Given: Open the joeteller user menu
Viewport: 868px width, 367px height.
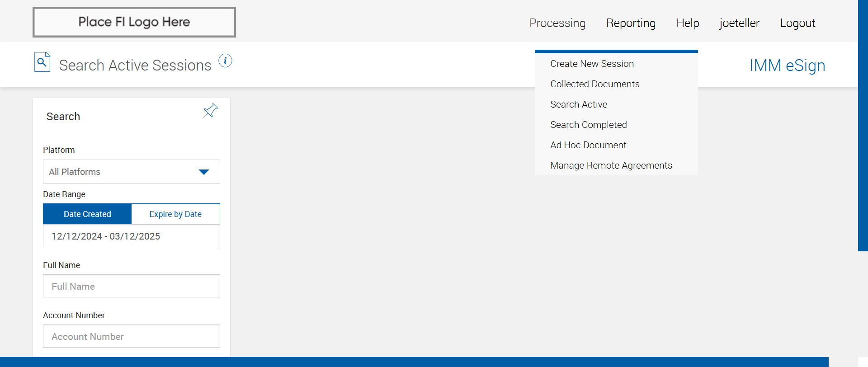Looking at the screenshot, I should [x=739, y=23].
